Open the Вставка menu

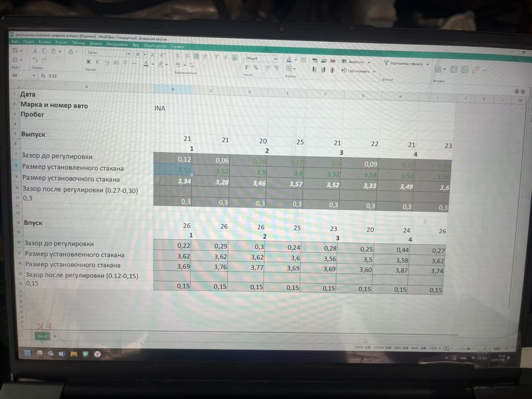45,42
